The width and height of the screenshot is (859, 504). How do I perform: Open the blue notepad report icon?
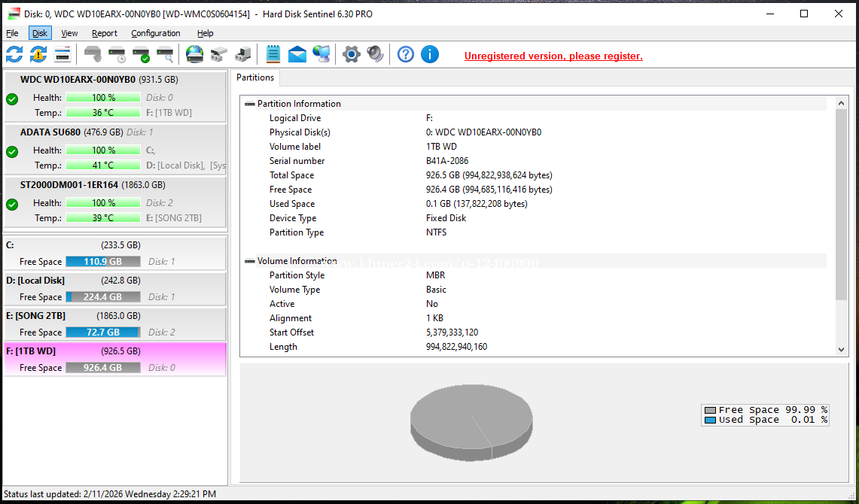273,54
